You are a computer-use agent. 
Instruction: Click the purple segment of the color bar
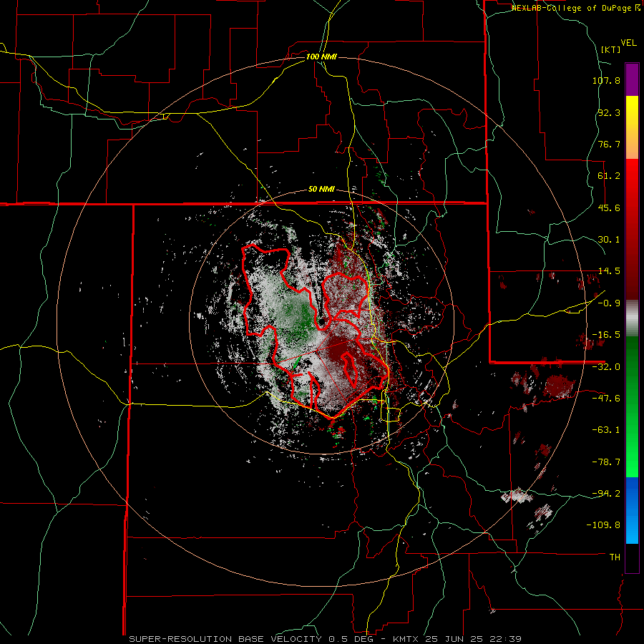[x=632, y=79]
